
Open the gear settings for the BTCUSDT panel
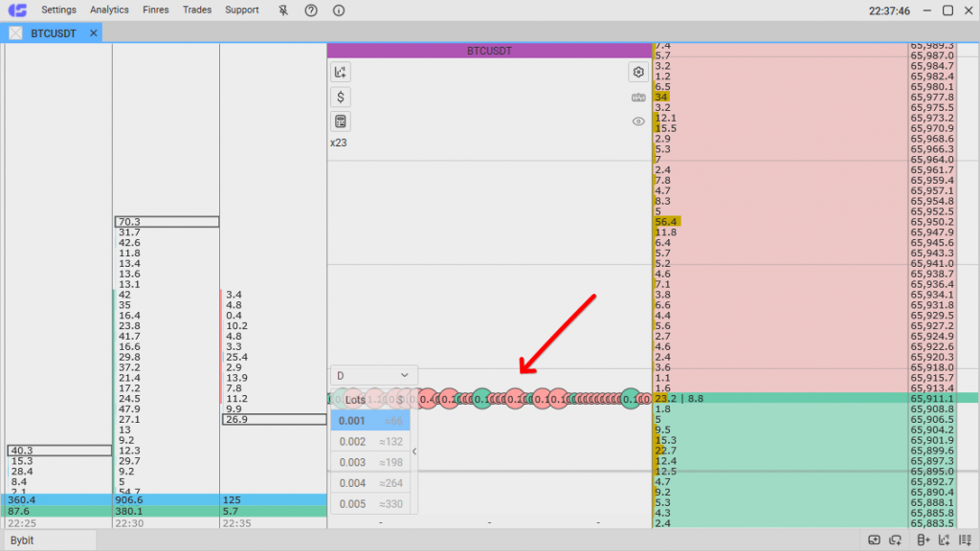coord(638,72)
